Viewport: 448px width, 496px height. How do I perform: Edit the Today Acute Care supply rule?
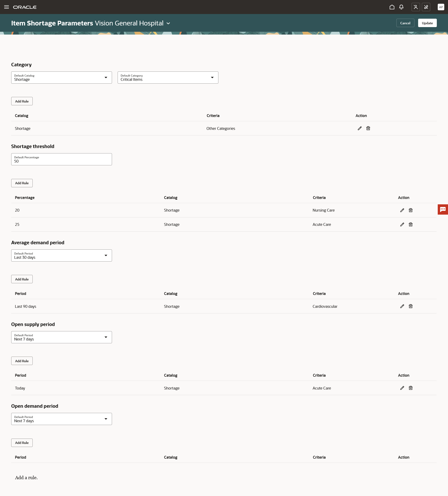click(402, 388)
